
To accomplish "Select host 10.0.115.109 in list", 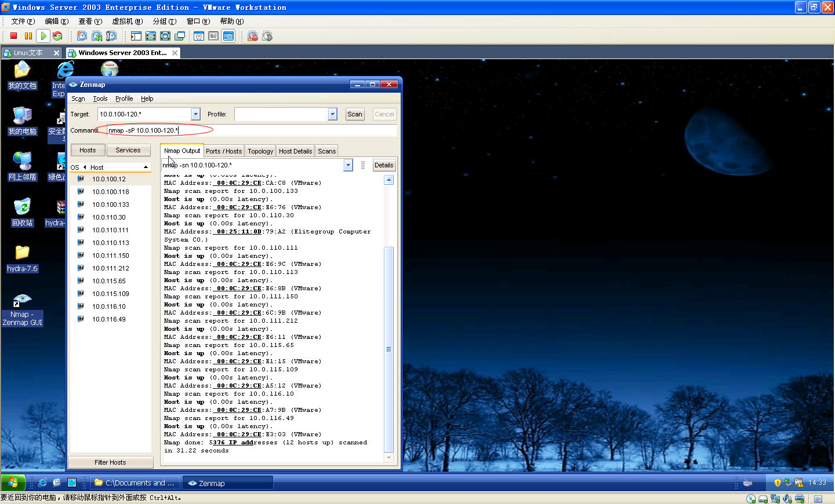I will [111, 294].
